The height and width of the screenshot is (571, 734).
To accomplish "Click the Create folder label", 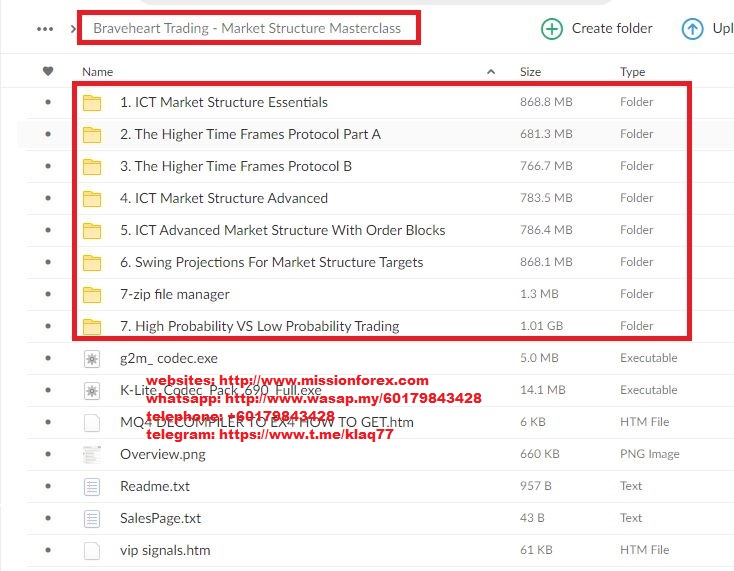I will 612,29.
